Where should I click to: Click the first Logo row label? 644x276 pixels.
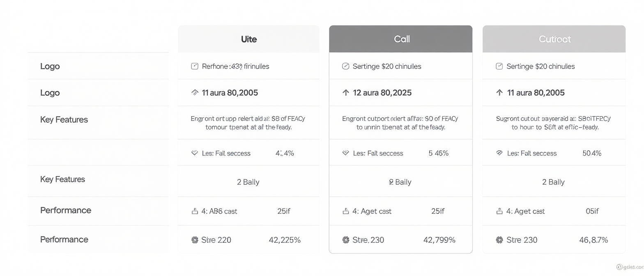(x=50, y=66)
